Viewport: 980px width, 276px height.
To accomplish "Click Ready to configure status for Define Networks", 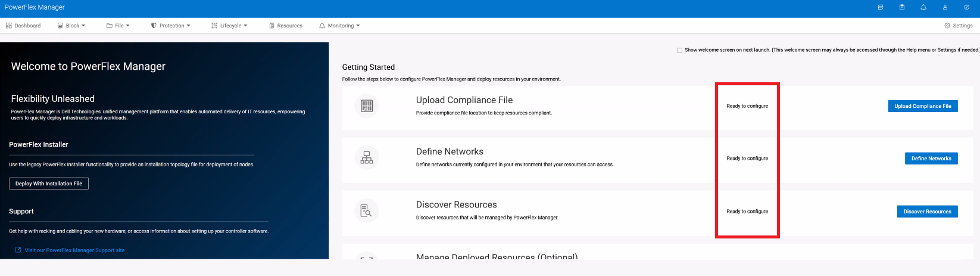I will point(747,159).
